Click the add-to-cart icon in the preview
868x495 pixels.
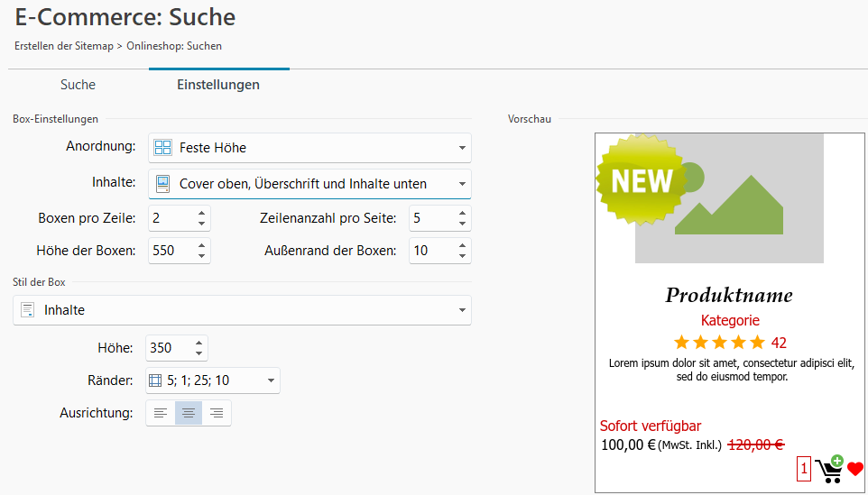click(x=830, y=469)
